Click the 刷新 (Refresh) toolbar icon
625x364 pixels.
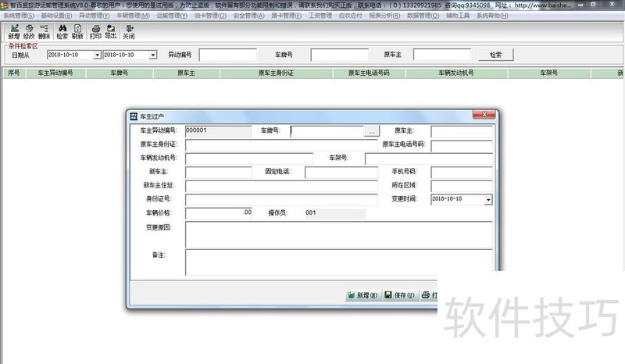pyautogui.click(x=77, y=32)
